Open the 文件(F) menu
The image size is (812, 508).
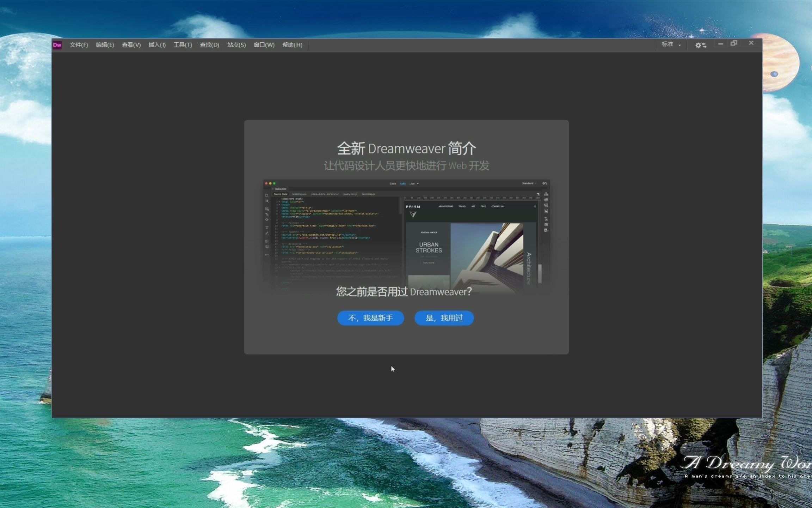point(79,45)
